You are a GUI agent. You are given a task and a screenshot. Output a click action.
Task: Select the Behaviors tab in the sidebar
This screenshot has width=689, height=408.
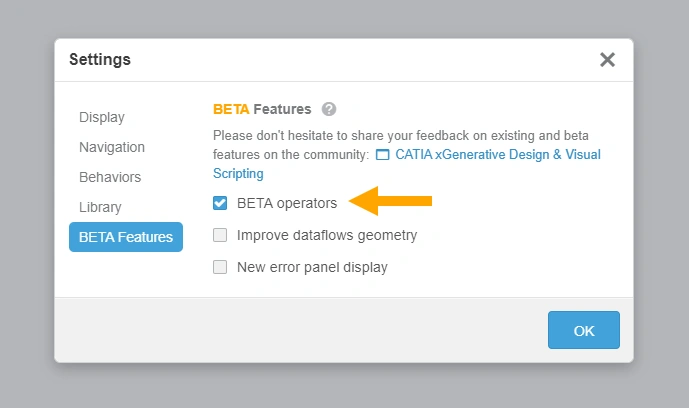tap(110, 177)
